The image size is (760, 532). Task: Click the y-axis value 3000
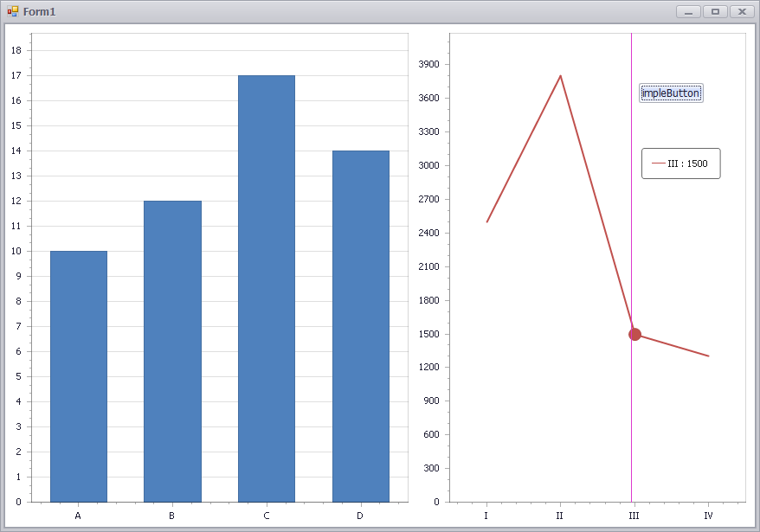(x=429, y=166)
